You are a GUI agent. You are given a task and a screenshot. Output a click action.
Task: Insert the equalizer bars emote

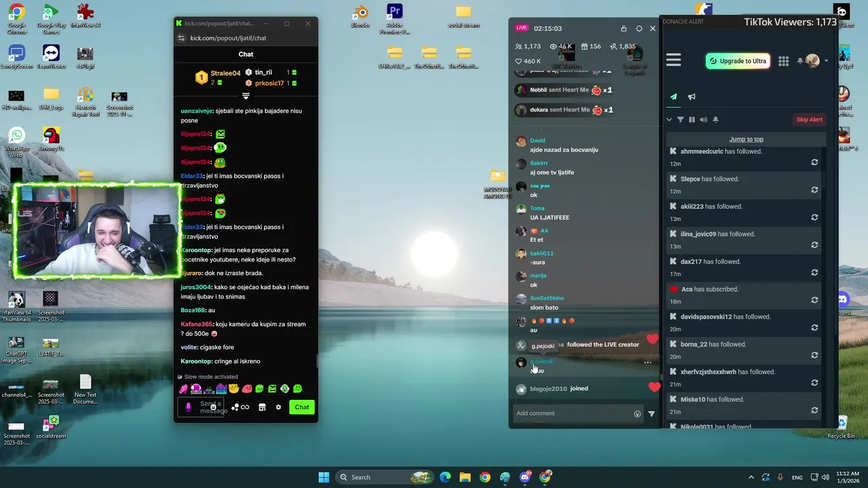coord(221,389)
